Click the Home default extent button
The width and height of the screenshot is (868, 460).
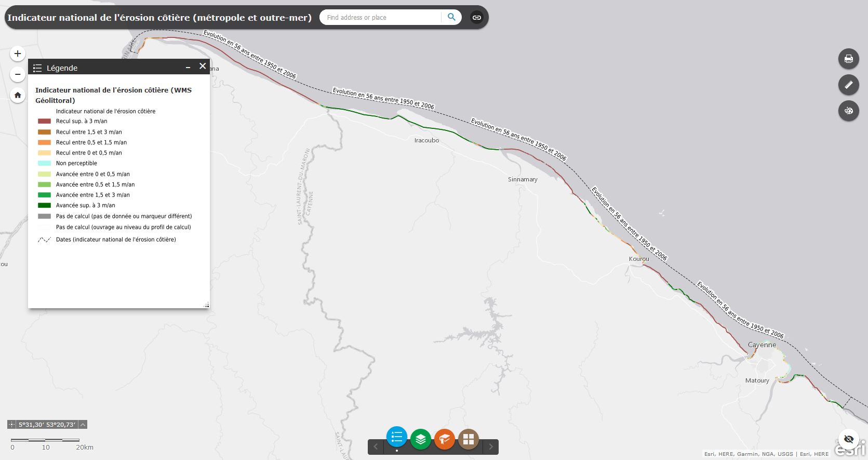[x=18, y=95]
